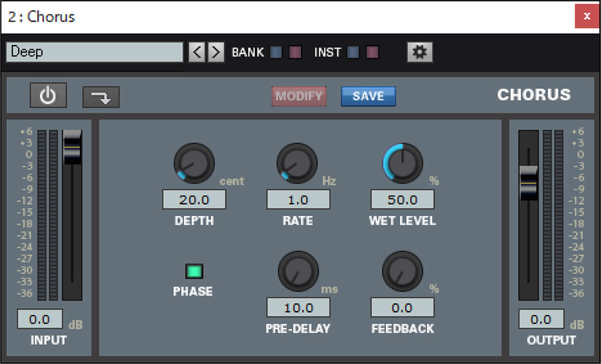
Task: Open the Deep preset name dropdown
Action: pyautogui.click(x=94, y=52)
